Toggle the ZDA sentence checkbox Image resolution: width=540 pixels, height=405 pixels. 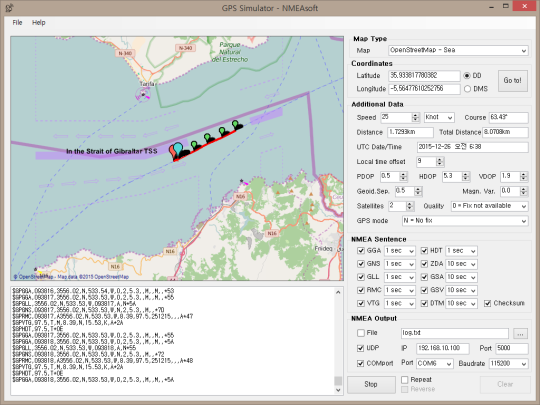(x=424, y=264)
